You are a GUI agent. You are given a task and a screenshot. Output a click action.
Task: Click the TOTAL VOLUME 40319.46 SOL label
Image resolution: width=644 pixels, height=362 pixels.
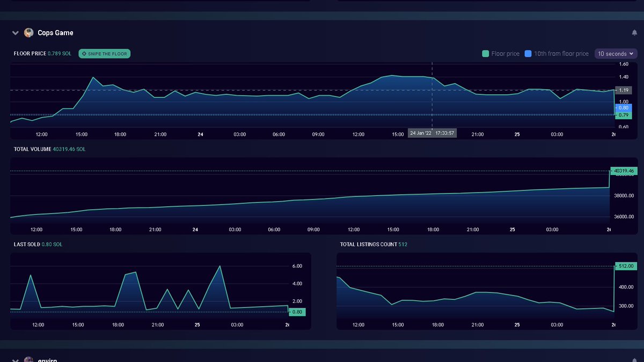pyautogui.click(x=49, y=149)
